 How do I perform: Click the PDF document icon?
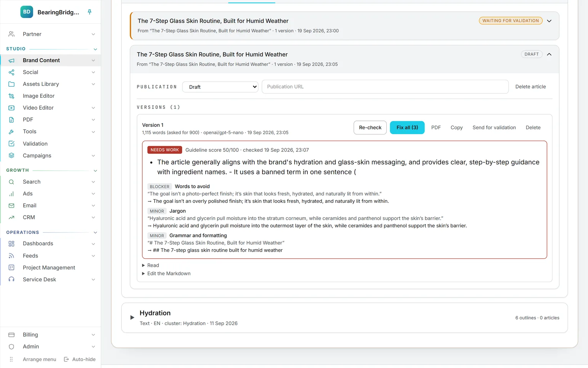coord(11,120)
